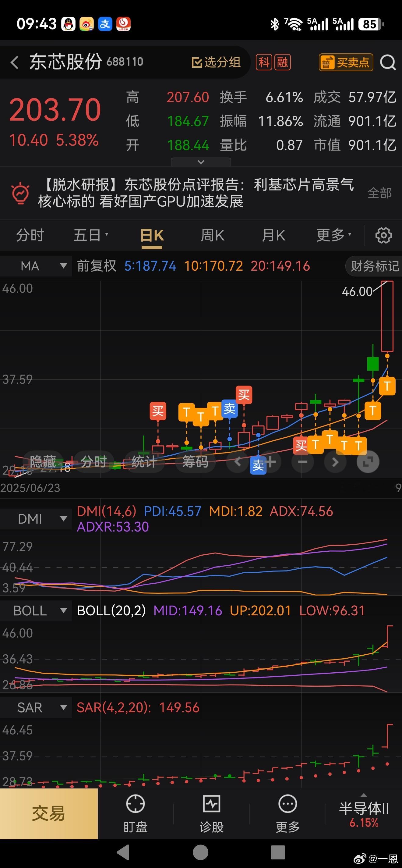Expand chart to fullscreen icon
This screenshot has width=402, height=868.
click(x=368, y=462)
